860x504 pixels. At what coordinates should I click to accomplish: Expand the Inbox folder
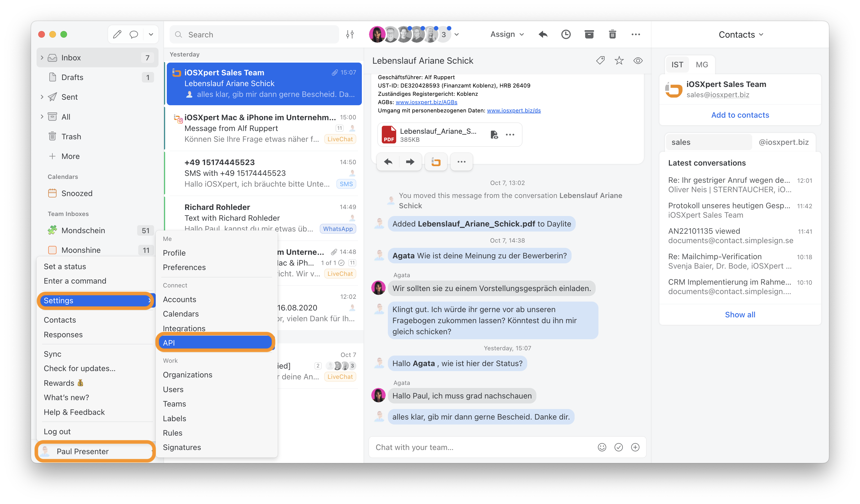pos(42,58)
